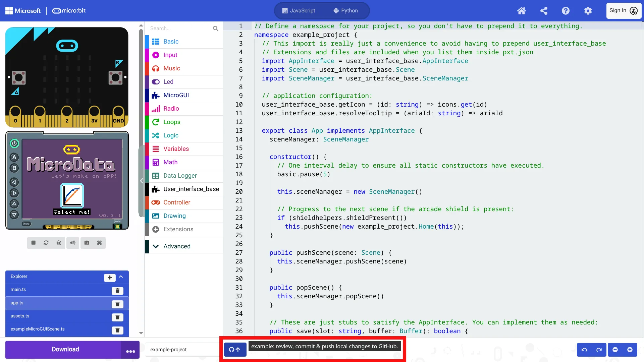Viewport: 644px width, 362px height.
Task: Open the Radio category
Action: pos(184,109)
